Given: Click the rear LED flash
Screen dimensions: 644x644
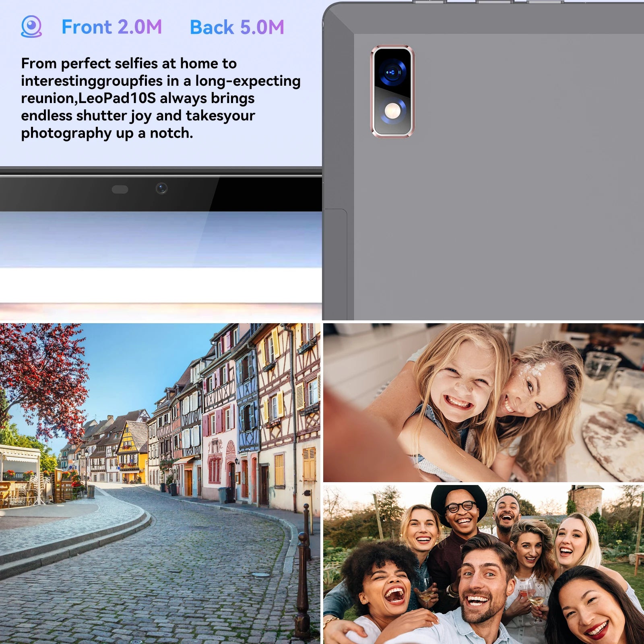Looking at the screenshot, I should (x=392, y=111).
